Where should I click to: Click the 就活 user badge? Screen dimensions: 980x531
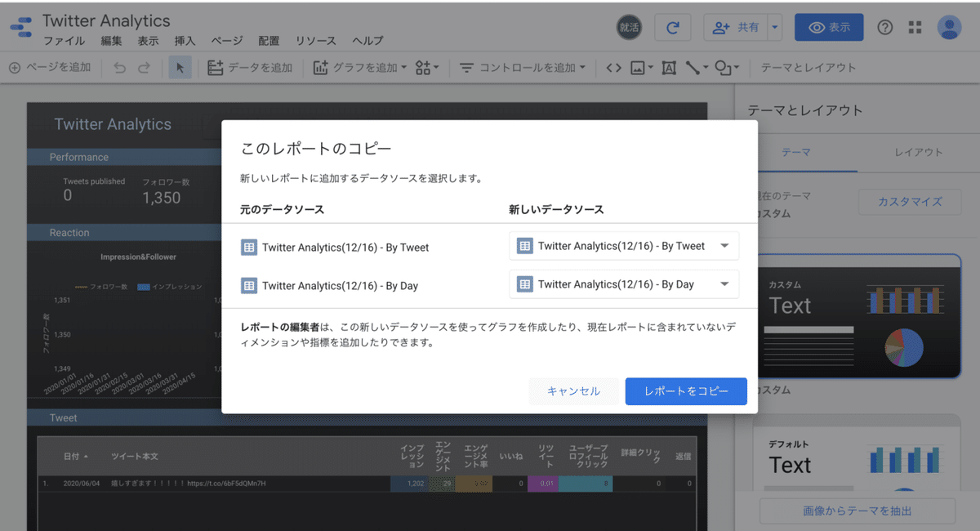pos(629,27)
